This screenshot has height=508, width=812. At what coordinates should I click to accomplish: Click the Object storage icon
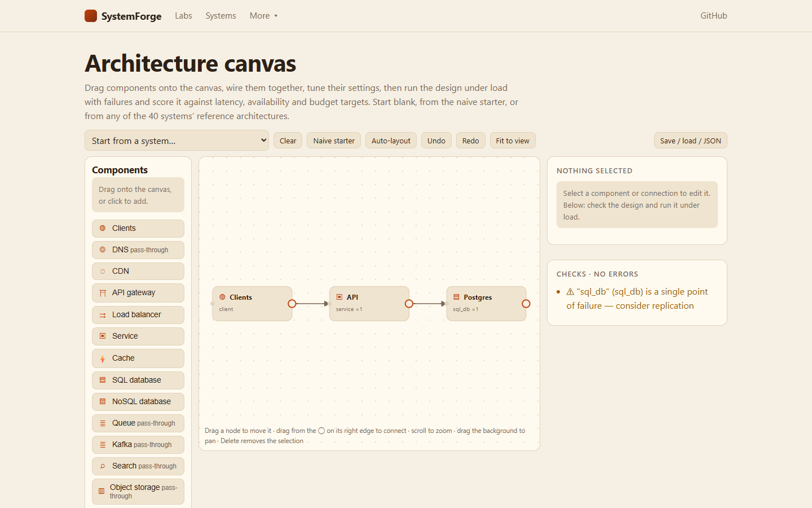coord(101,491)
